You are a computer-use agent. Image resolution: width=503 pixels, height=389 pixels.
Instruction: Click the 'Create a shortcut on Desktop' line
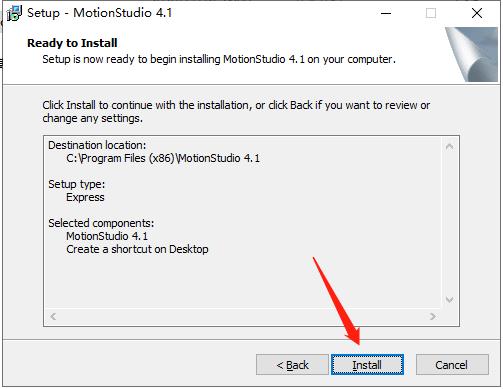tap(137, 249)
